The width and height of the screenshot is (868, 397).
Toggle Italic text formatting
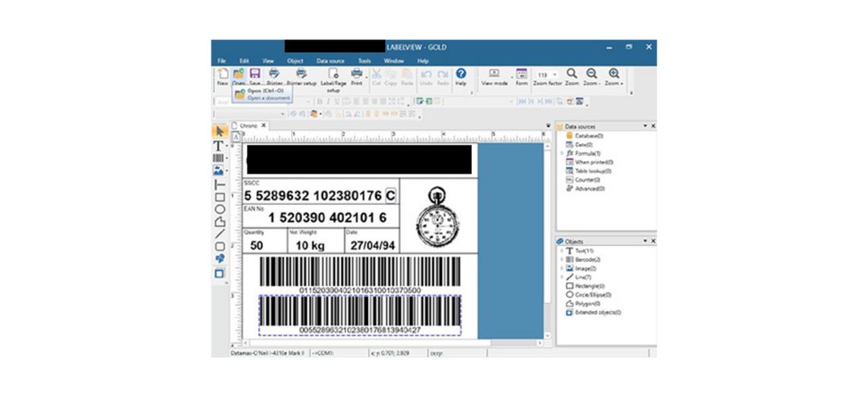(x=328, y=101)
